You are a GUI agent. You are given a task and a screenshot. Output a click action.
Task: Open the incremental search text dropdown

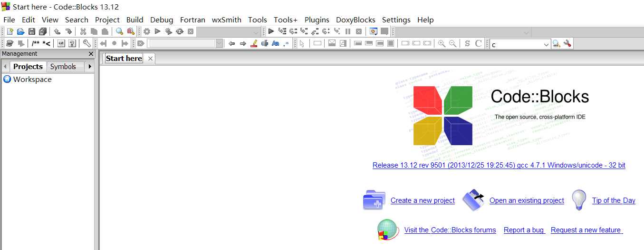(219, 43)
